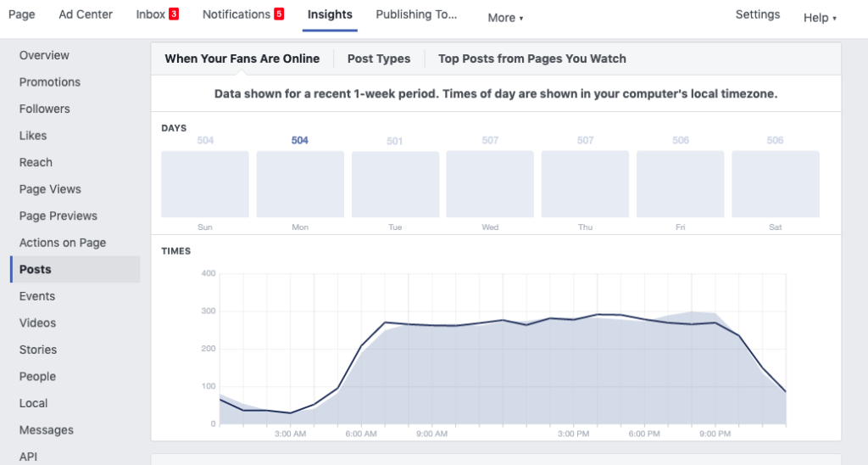Open the Inbox tab with 3 badge
This screenshot has width=868, height=465.
click(x=157, y=14)
